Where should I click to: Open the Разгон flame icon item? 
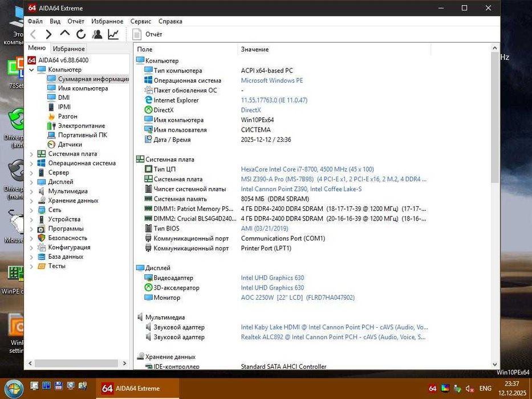pyautogui.click(x=51, y=116)
